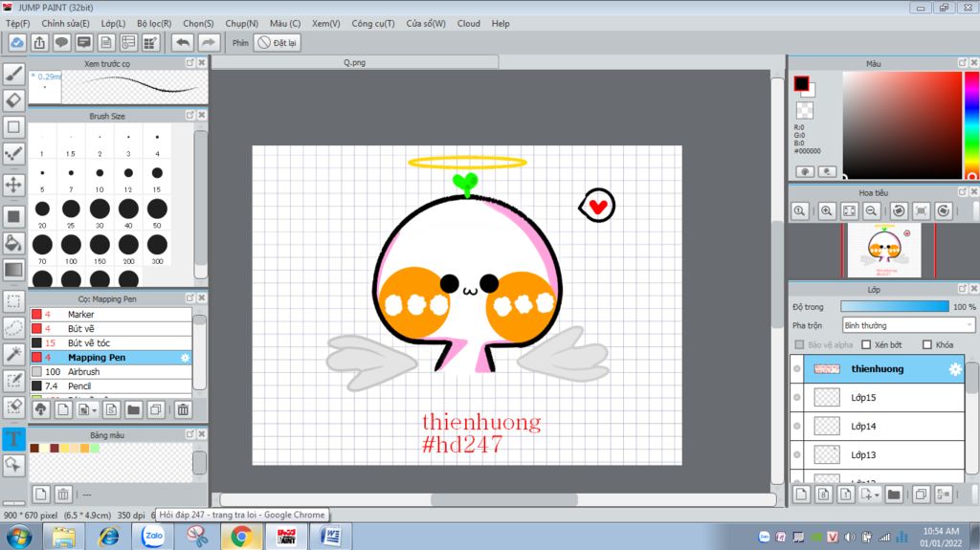Select the Gradient tool
The image size is (980, 550).
13,270
